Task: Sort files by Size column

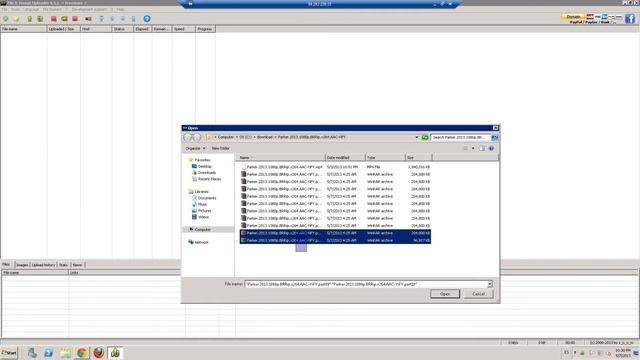Action: point(418,158)
